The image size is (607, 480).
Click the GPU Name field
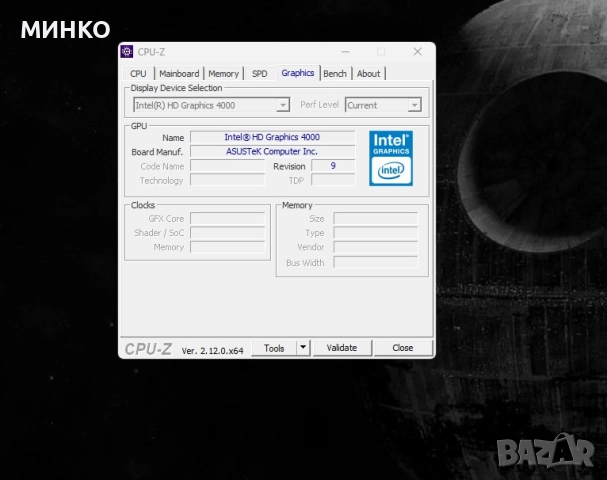pos(272,137)
